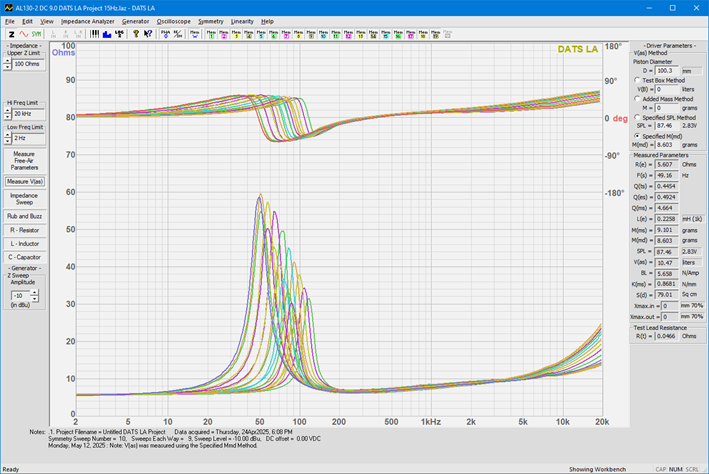Click the M(md) 8.603 method field
The height and width of the screenshot is (474, 709).
click(x=666, y=145)
